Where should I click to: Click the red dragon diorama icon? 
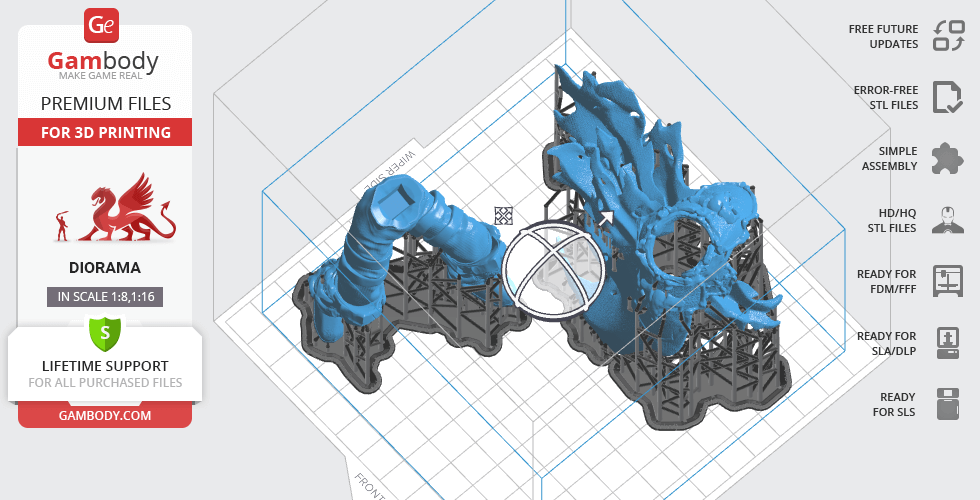[x=117, y=210]
